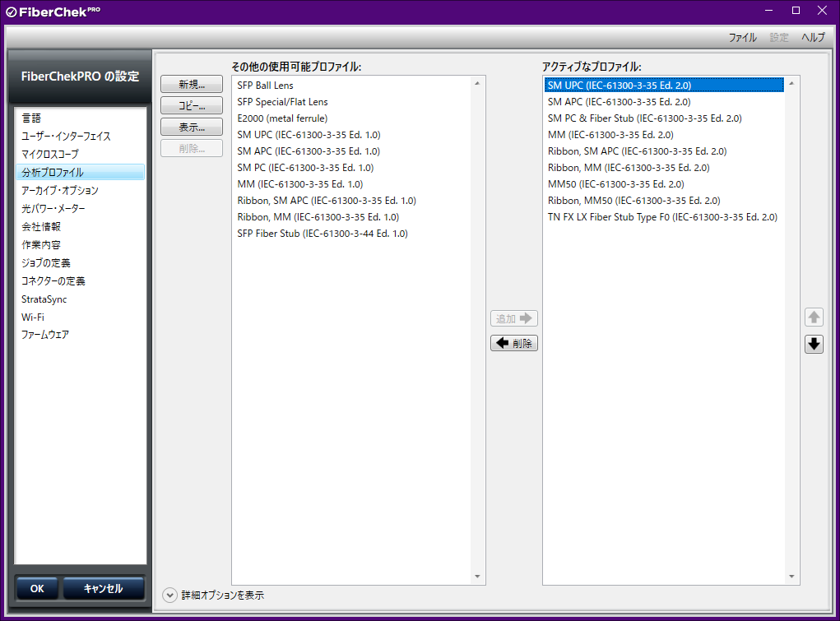The height and width of the screenshot is (621, 840).
Task: Select active SM APC Ed. 2.0 profile
Action: point(664,102)
